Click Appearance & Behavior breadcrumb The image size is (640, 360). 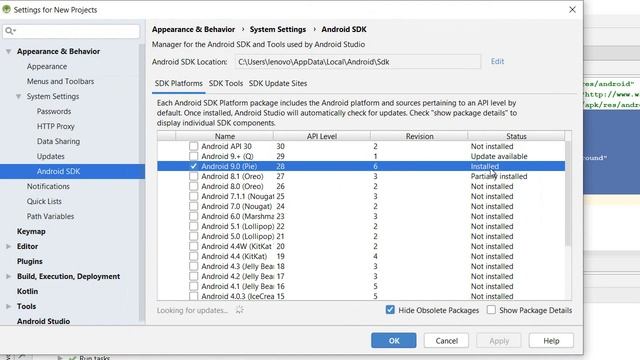193,29
